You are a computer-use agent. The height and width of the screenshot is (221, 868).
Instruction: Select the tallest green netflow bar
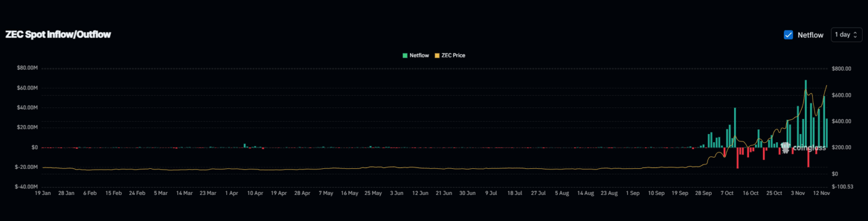coord(806,114)
